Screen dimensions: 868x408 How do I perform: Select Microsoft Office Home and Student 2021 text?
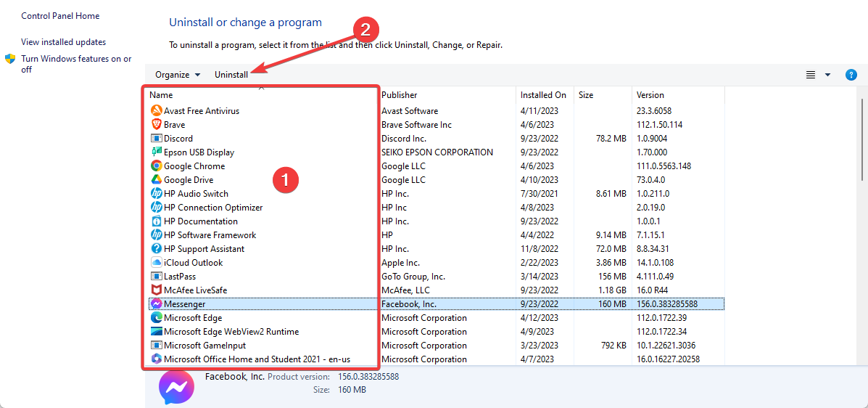[x=257, y=359]
